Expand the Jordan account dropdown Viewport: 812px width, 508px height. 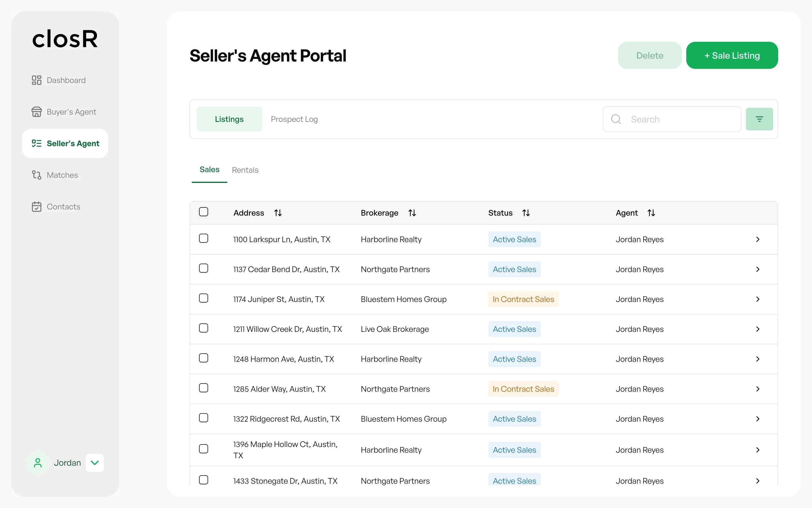[x=95, y=463]
